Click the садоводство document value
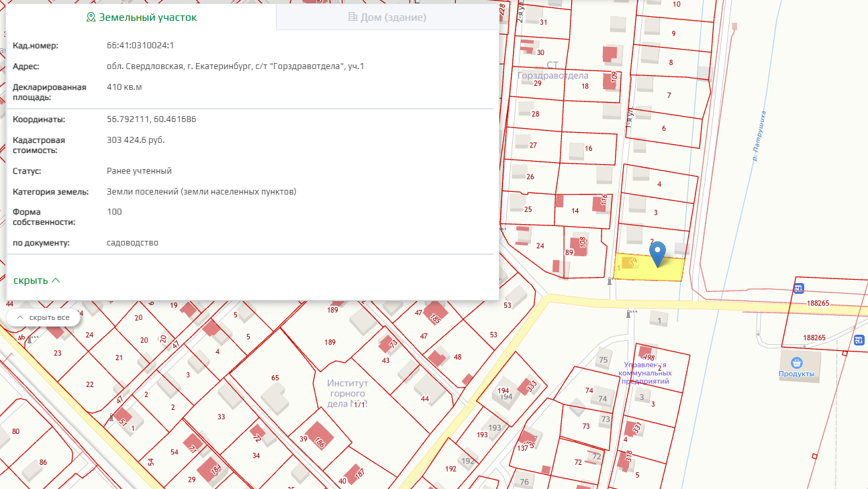 coord(133,243)
